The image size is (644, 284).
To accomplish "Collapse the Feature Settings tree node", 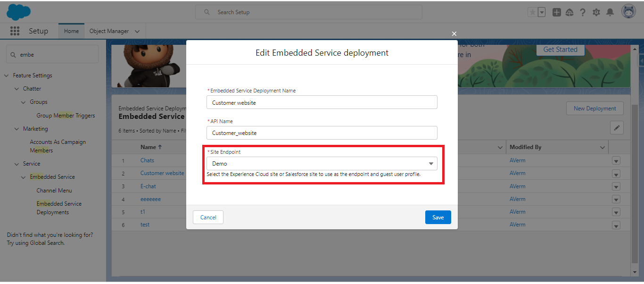I will (x=7, y=75).
